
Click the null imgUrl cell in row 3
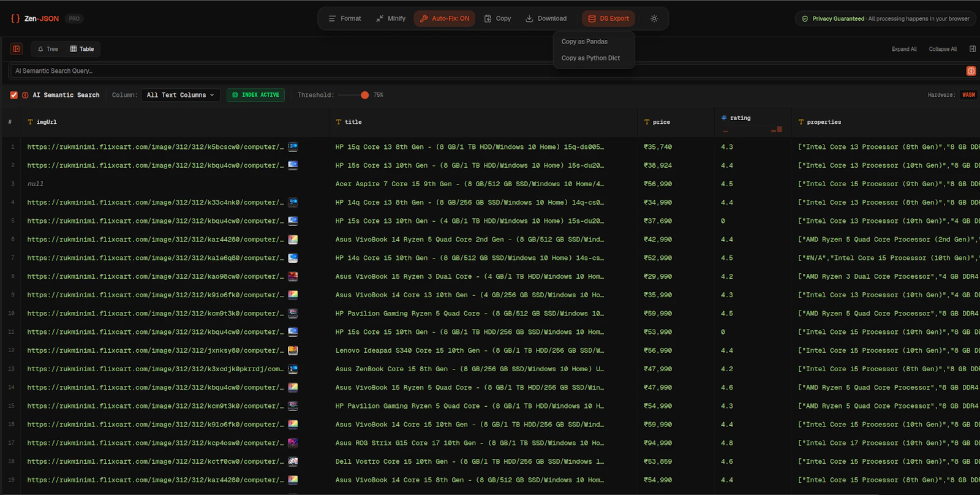[36, 184]
